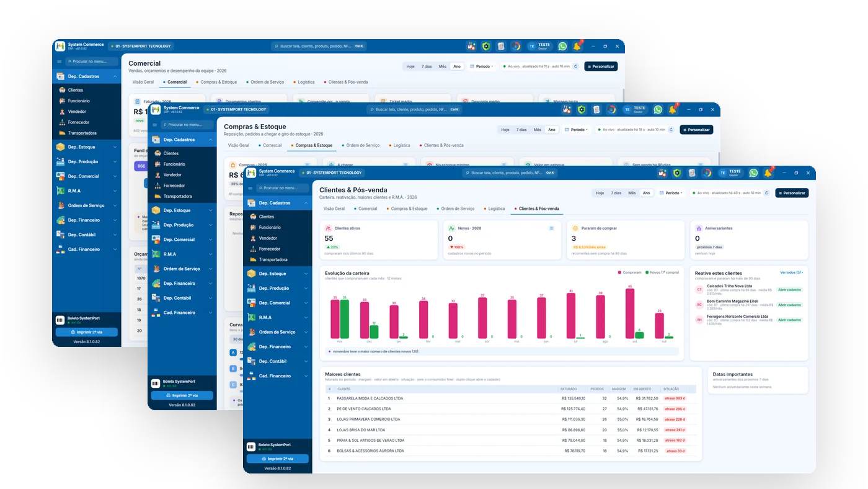The width and height of the screenshot is (868, 489).
Task: Open the 'Ver todos (3)' link
Action: [792, 272]
